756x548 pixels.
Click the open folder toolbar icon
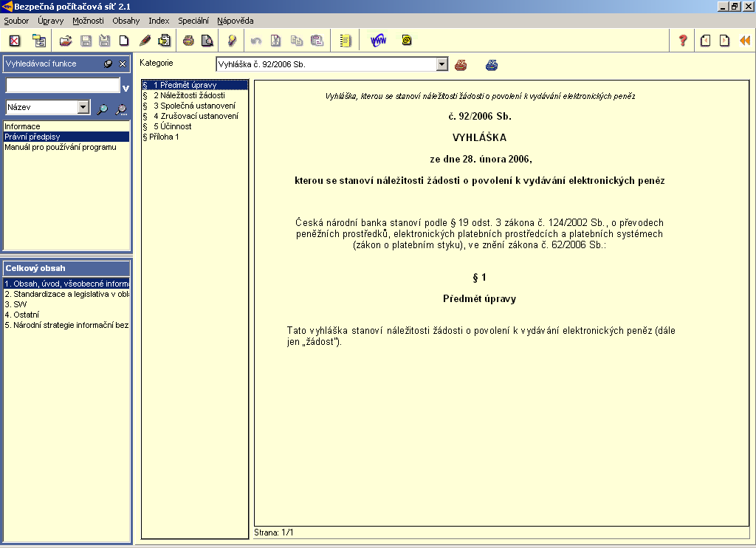(66, 41)
